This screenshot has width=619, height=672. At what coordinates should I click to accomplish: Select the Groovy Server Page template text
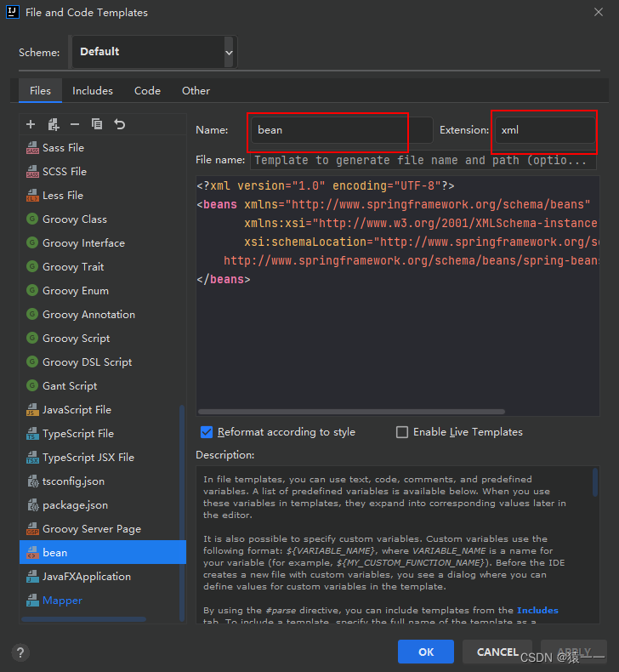click(x=92, y=529)
